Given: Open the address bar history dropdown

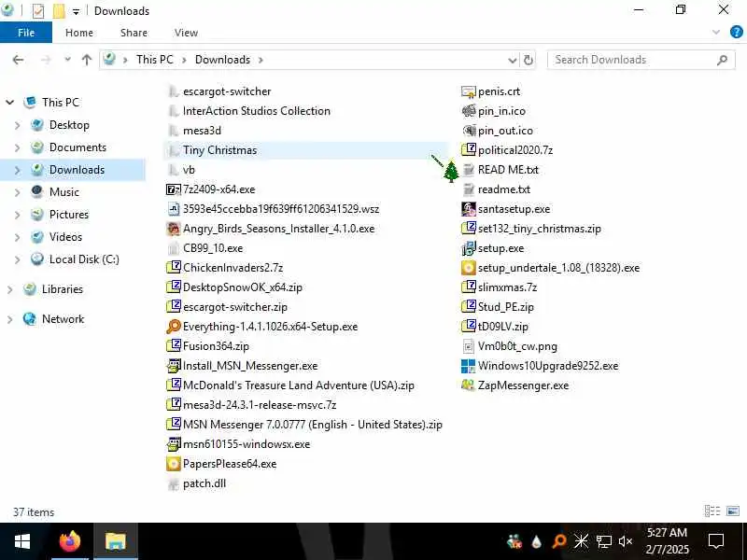Looking at the screenshot, I should point(512,60).
